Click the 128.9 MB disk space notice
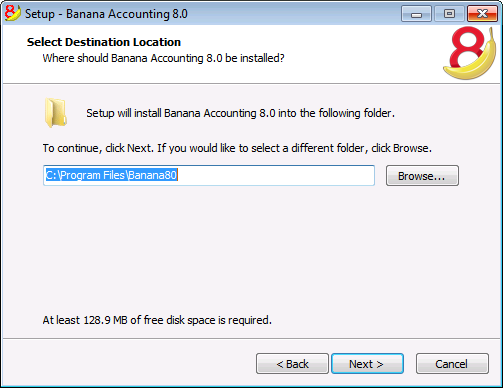The image size is (503, 388). (157, 320)
